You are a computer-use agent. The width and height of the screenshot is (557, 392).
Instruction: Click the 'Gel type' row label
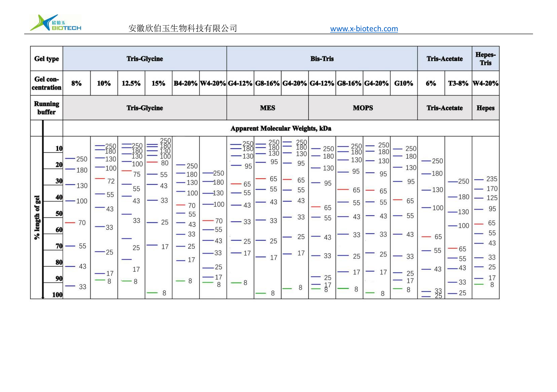coord(47,59)
